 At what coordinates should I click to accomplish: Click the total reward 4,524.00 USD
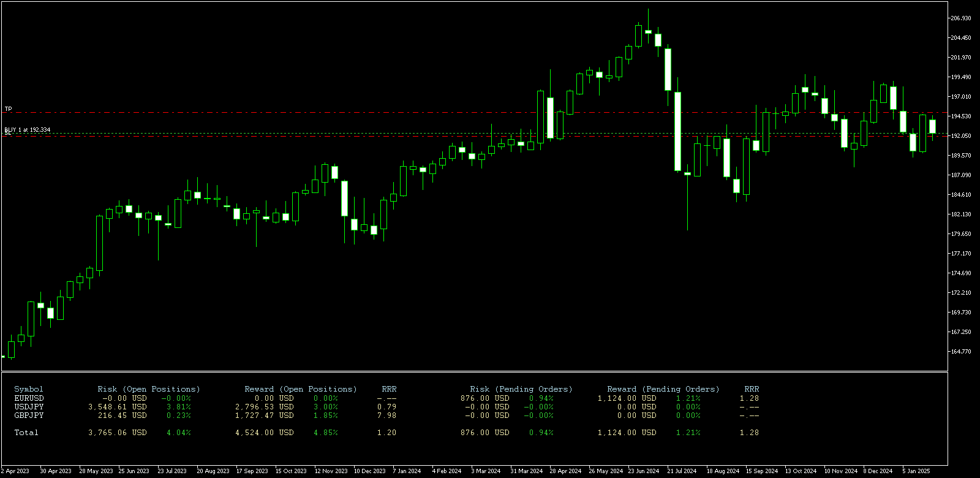click(265, 433)
